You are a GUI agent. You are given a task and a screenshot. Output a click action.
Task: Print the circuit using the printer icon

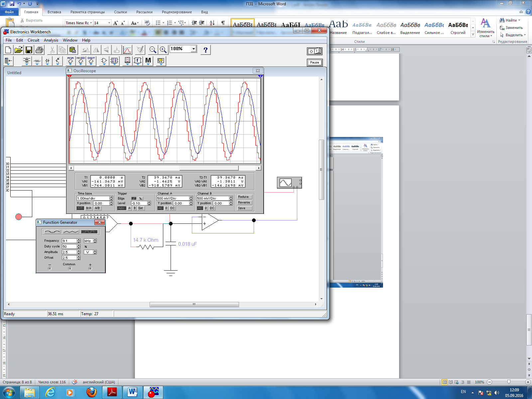[x=39, y=50]
